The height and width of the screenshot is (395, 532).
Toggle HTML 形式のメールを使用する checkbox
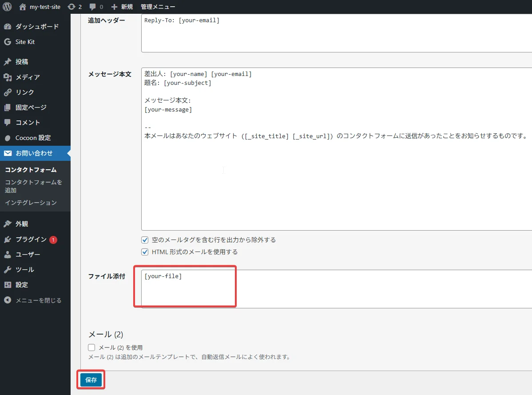point(145,252)
